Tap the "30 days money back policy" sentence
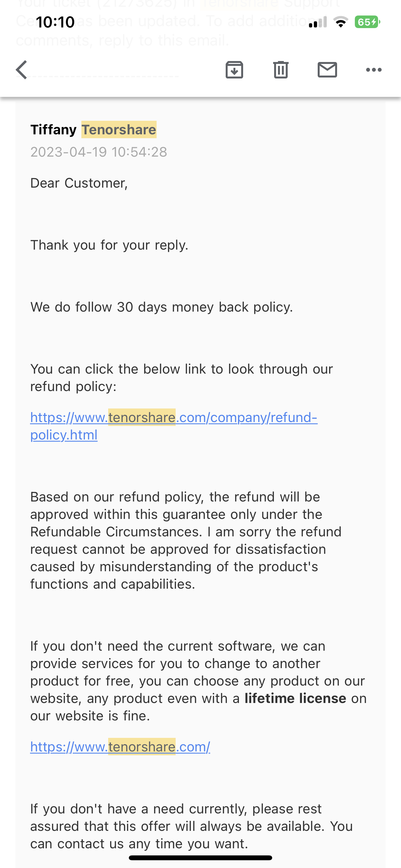Viewport: 401px width, 868px height. click(x=162, y=307)
